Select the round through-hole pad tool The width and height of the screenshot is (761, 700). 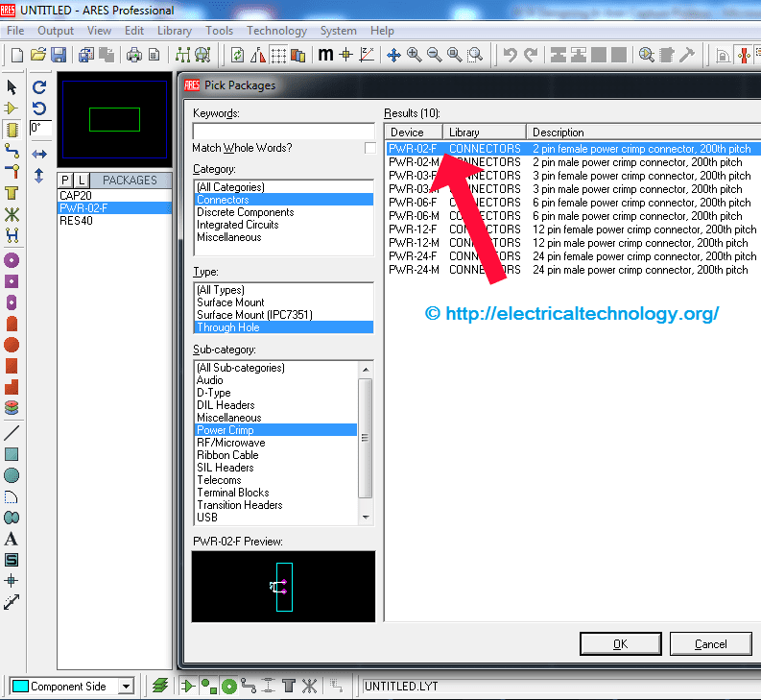point(12,260)
